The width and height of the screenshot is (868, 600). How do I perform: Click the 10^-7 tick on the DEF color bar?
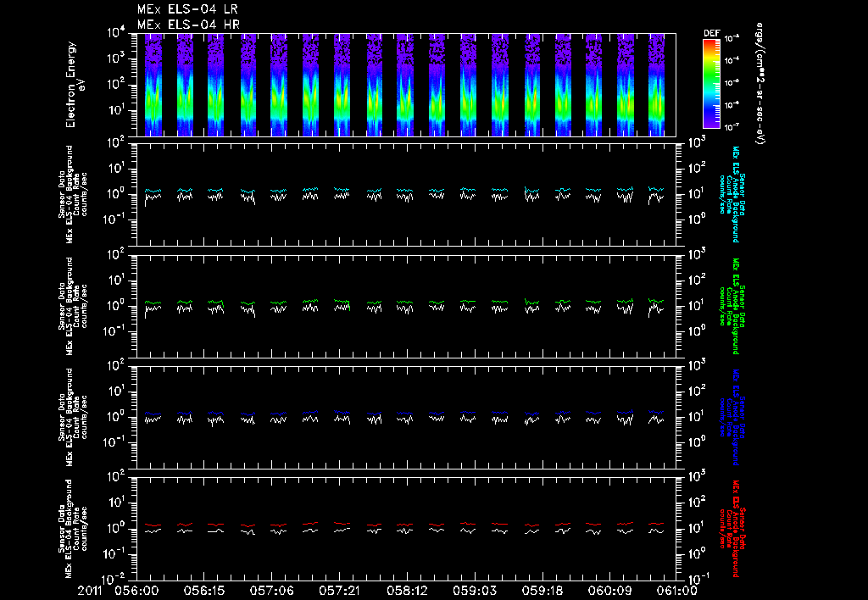click(732, 127)
